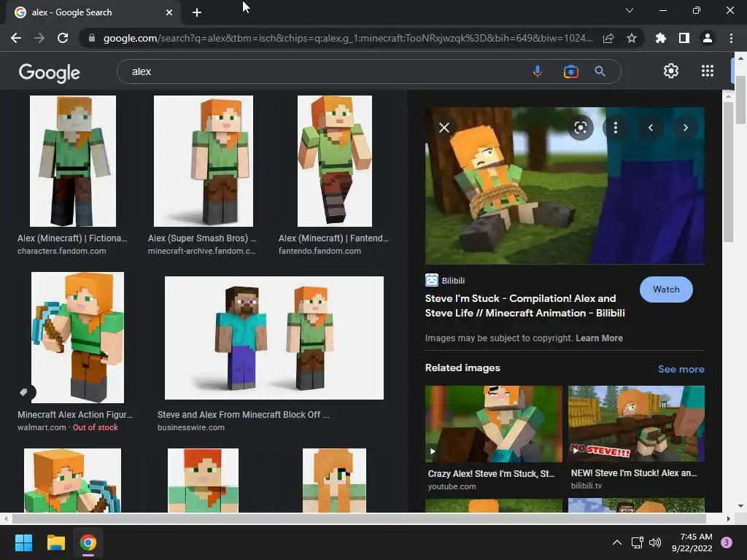Expand the tab search chevron

(x=630, y=10)
